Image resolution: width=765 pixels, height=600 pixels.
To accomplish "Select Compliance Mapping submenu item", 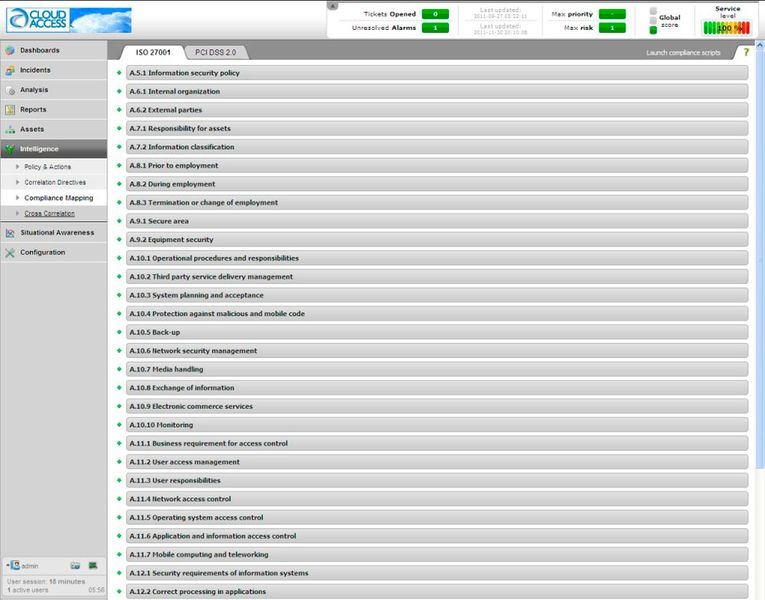I will tap(59, 198).
